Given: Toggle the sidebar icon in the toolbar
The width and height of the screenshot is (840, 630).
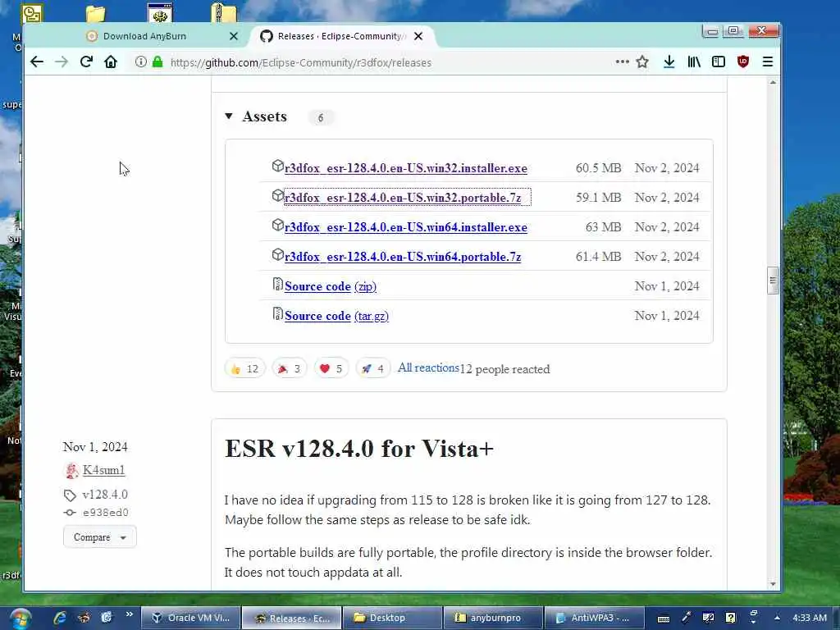Looking at the screenshot, I should click(x=719, y=62).
